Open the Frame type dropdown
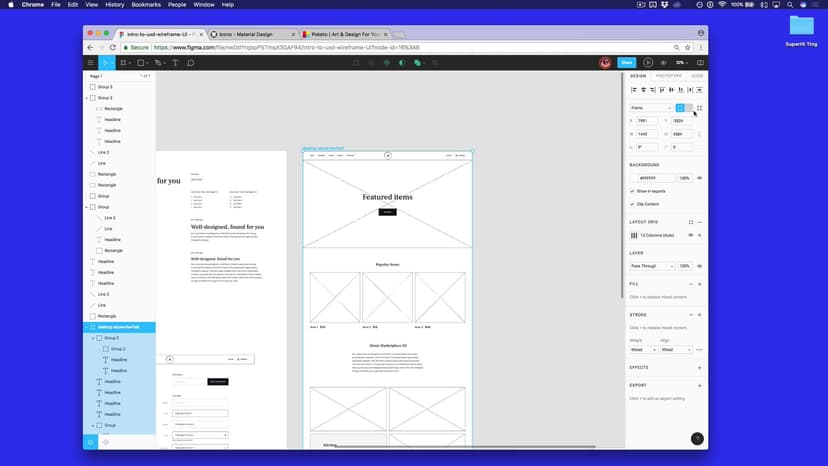This screenshot has height=466, width=828. pyautogui.click(x=650, y=108)
